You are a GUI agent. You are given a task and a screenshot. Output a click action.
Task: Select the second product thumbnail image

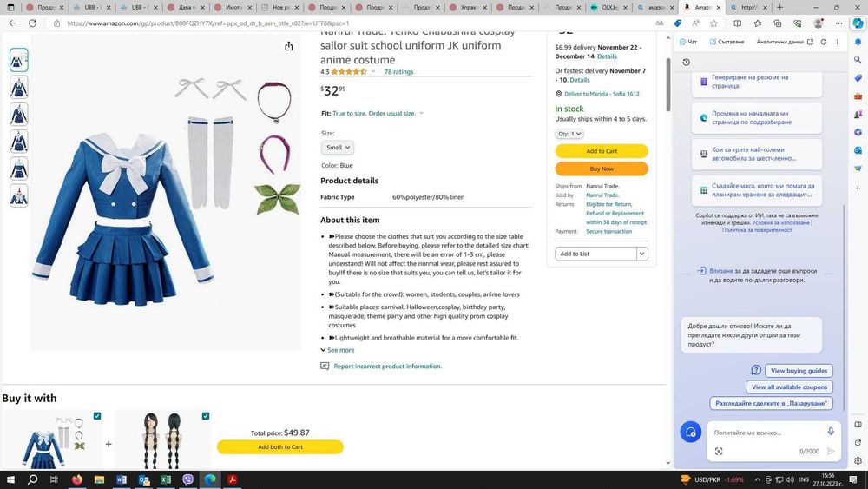pos(19,88)
